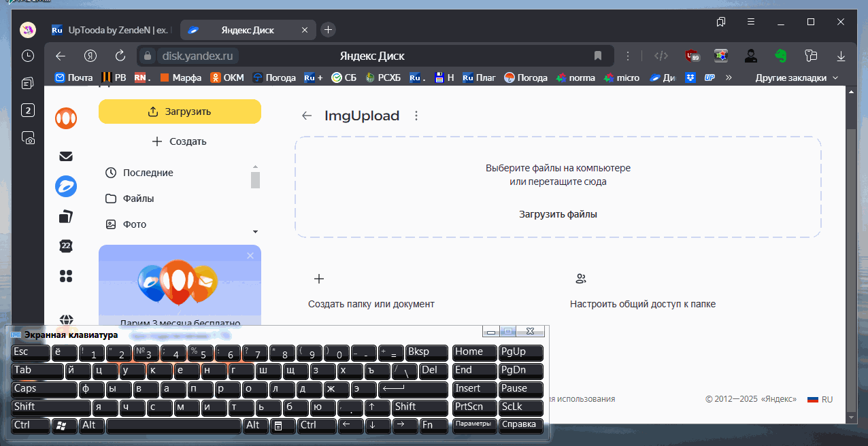Select the blue Disk icon in Yandex sidebar
The image size is (868, 446).
coord(66,186)
